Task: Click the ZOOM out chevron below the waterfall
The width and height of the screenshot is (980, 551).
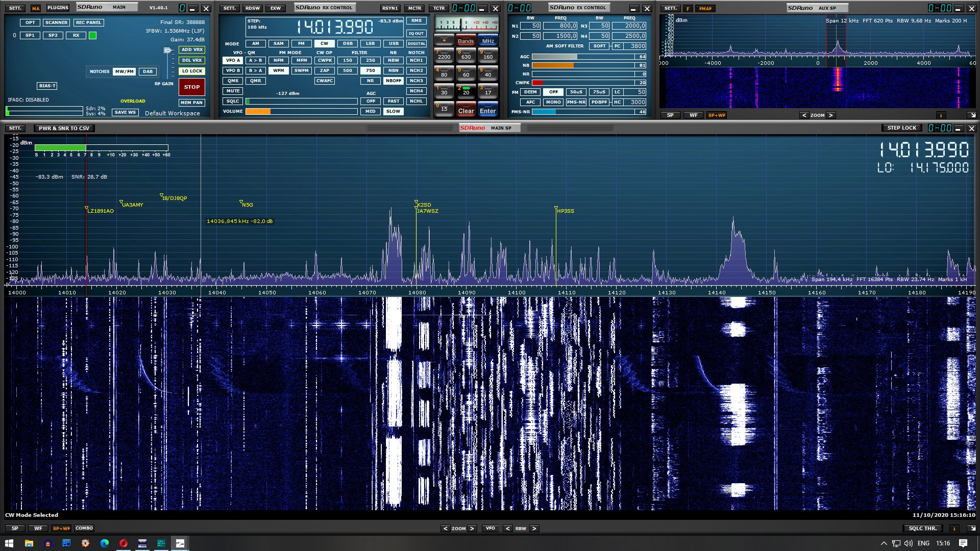Action: (445, 529)
